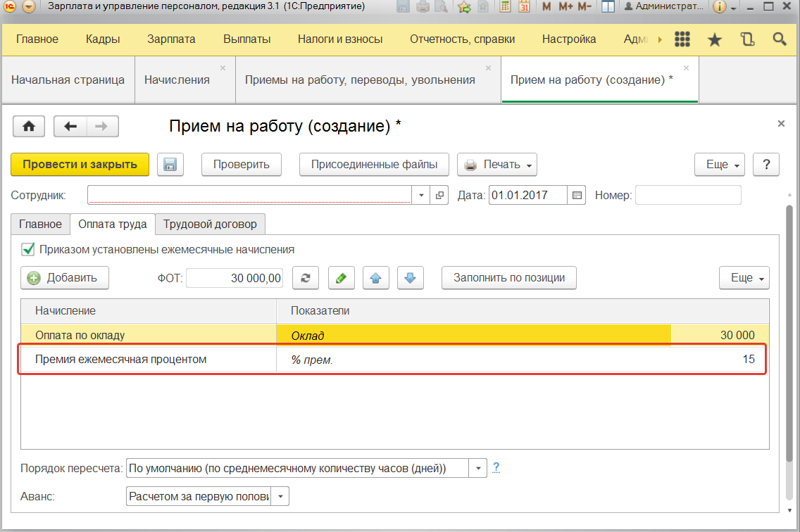Image resolution: width=800 pixels, height=532 pixels.
Task: Move accrual row down with arrow
Action: (410, 278)
